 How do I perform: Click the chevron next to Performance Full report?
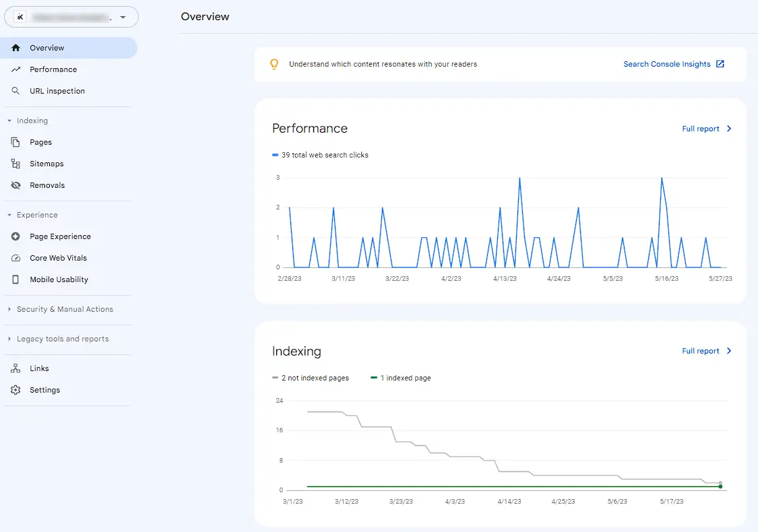pyautogui.click(x=729, y=129)
